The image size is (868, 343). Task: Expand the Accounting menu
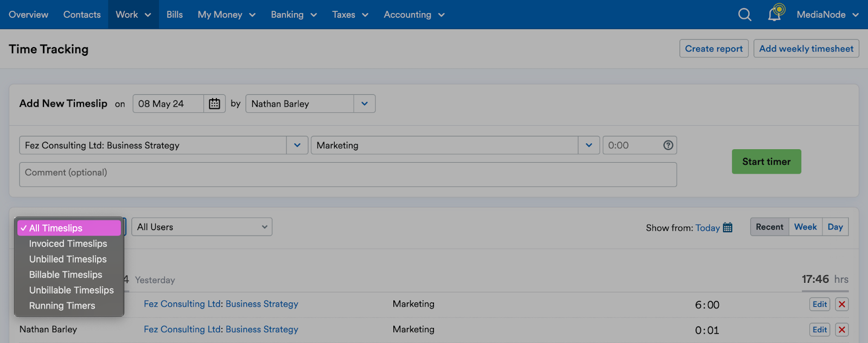pos(414,15)
